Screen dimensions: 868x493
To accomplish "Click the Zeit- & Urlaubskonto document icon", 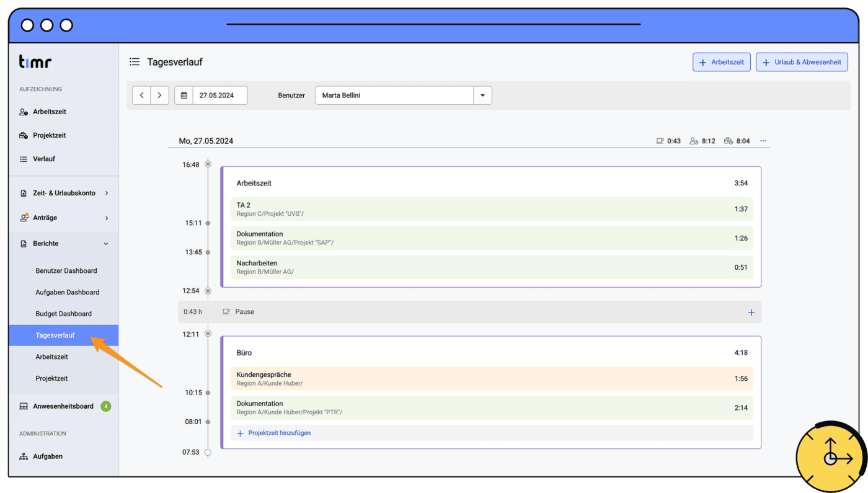I will click(24, 193).
